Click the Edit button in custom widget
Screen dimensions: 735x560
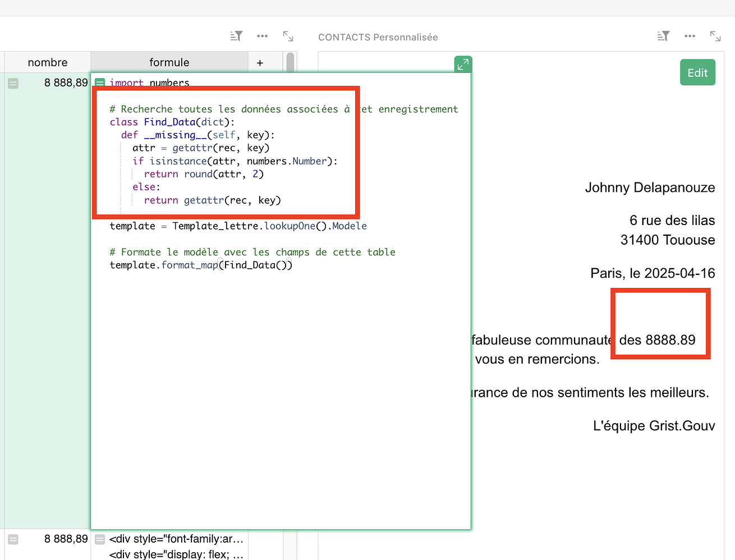point(697,72)
